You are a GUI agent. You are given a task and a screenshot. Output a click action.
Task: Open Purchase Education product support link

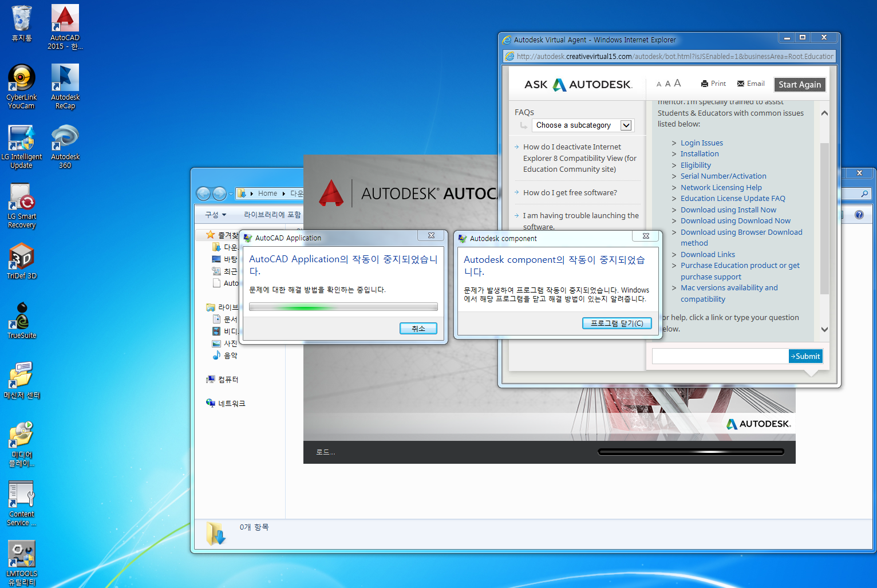pyautogui.click(x=740, y=271)
